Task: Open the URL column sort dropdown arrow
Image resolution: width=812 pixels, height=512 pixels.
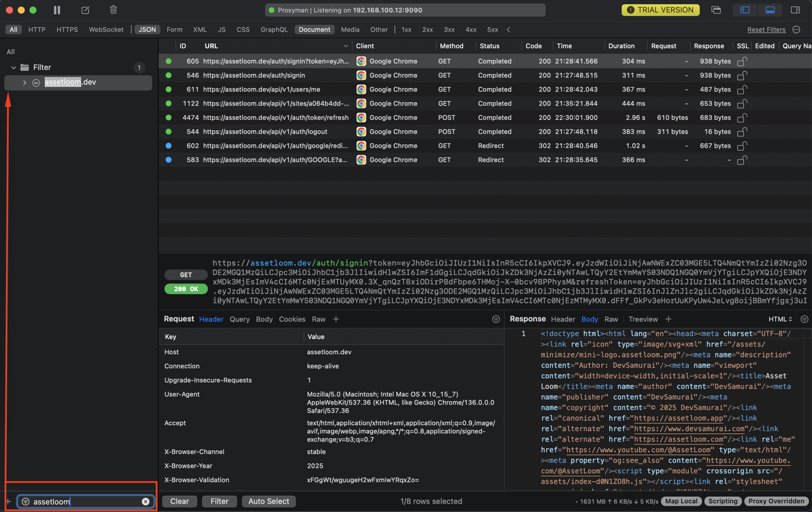Action: [x=345, y=46]
